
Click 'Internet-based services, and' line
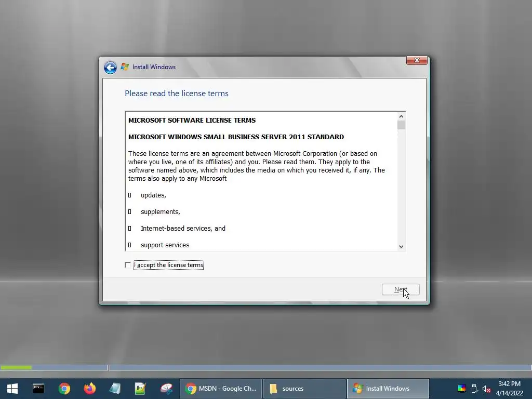click(x=183, y=229)
